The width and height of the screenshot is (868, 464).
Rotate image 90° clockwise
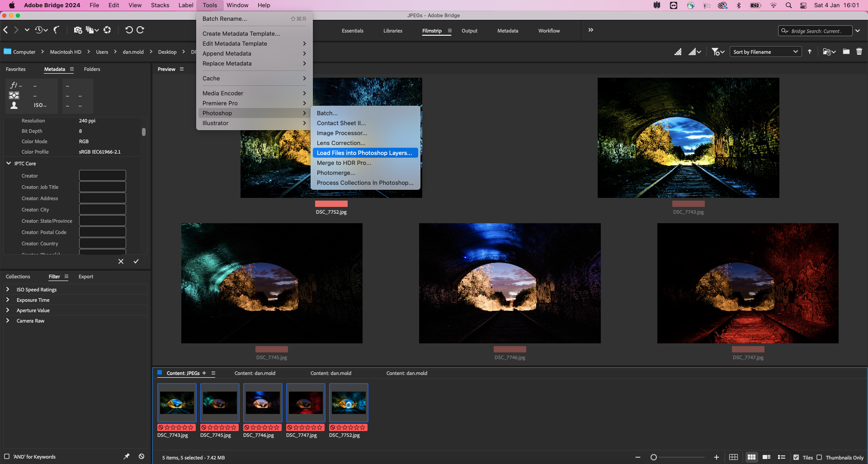point(140,30)
